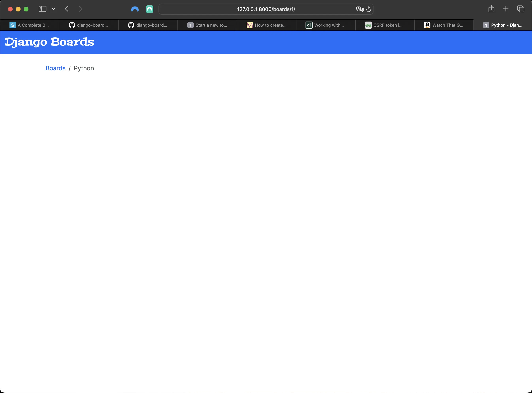This screenshot has height=393, width=532.
Task: Open the Share menu icon
Action: point(491,9)
